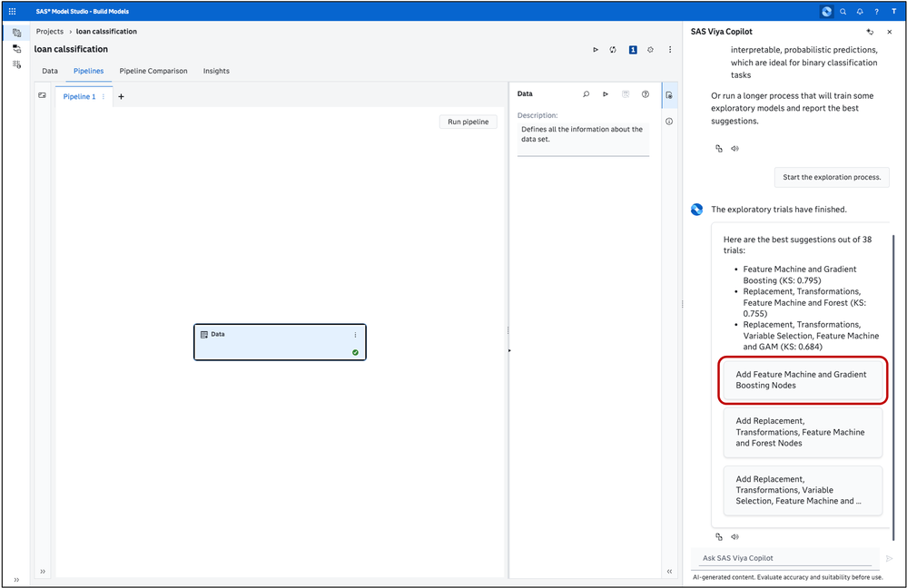The width and height of the screenshot is (907, 588).
Task: Switch to the Pipelines tab
Action: click(88, 71)
